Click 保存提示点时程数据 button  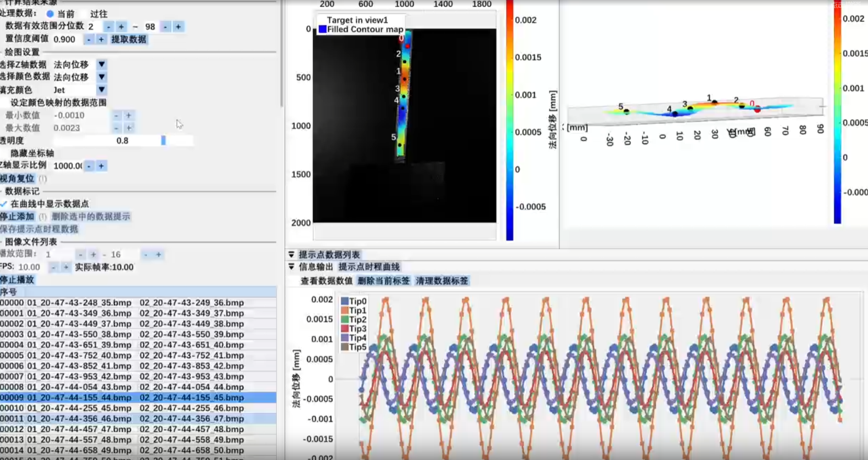40,229
